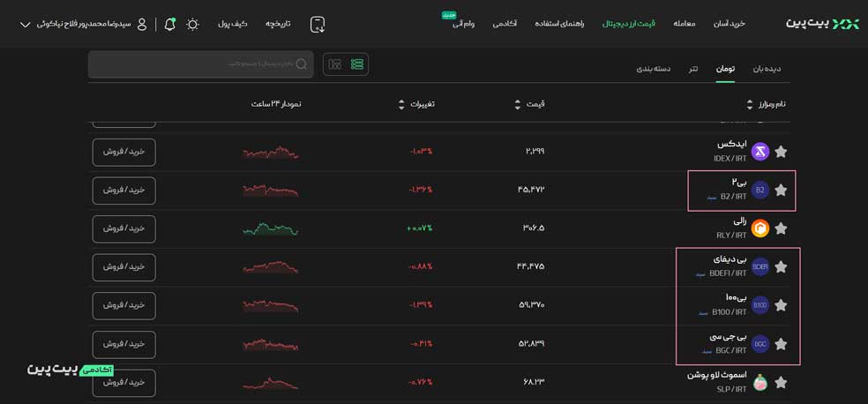868x404 pixels.
Task: Open the notifications bell icon
Action: tap(170, 25)
